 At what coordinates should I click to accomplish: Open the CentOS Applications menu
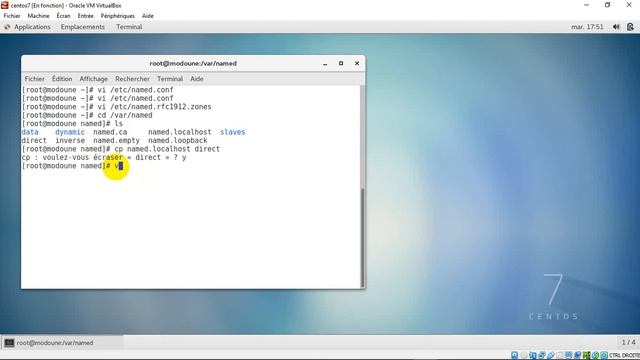(x=32, y=27)
